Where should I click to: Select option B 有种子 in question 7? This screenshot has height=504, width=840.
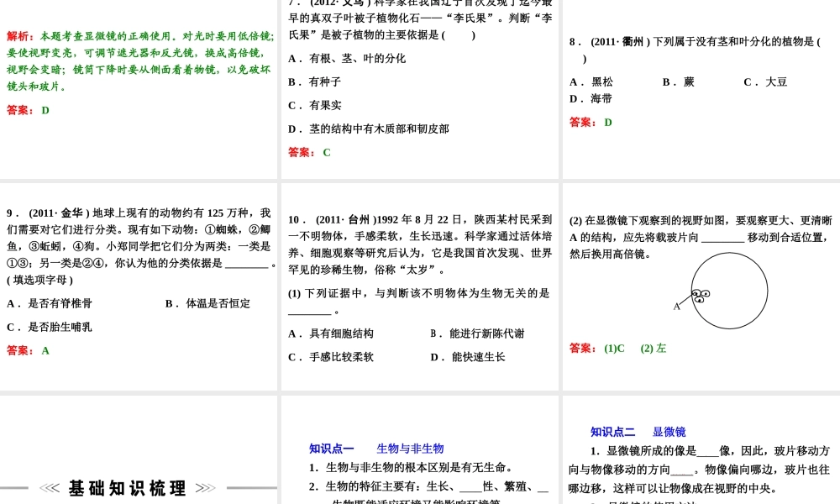point(314,82)
